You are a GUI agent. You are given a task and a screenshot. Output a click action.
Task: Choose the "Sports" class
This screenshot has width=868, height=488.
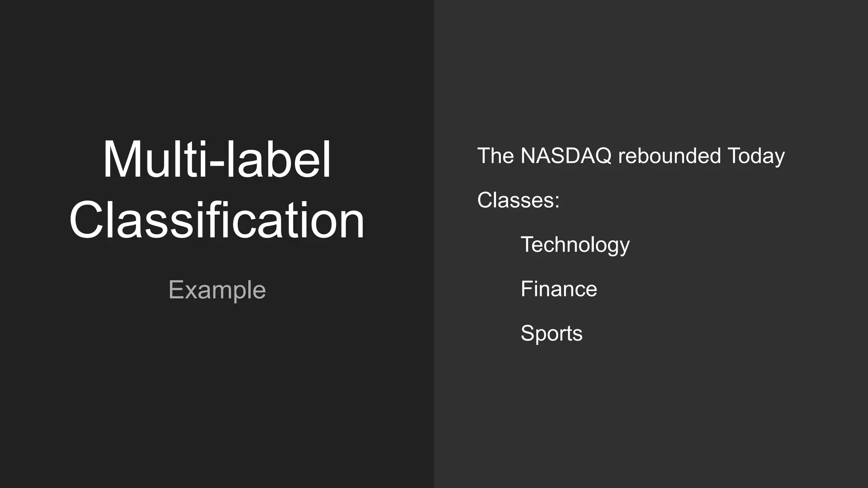(551, 333)
